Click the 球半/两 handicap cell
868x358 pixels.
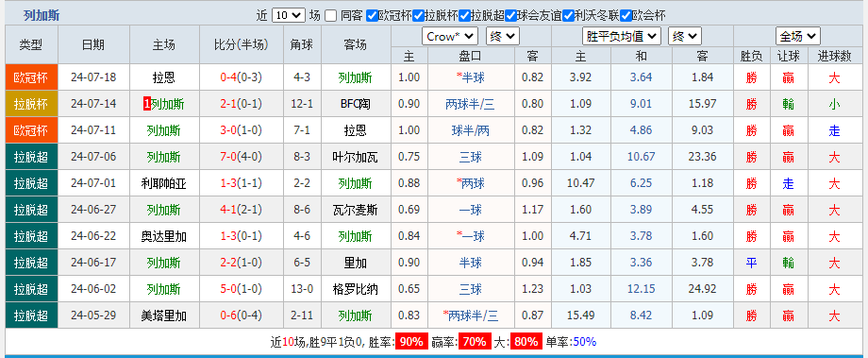pos(471,130)
